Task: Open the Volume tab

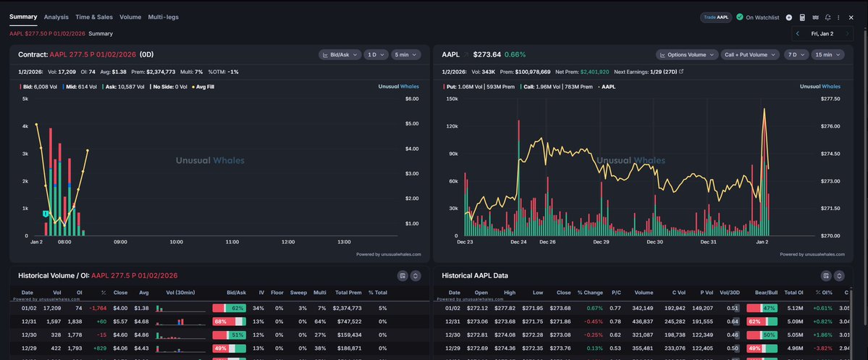Action: tap(130, 17)
